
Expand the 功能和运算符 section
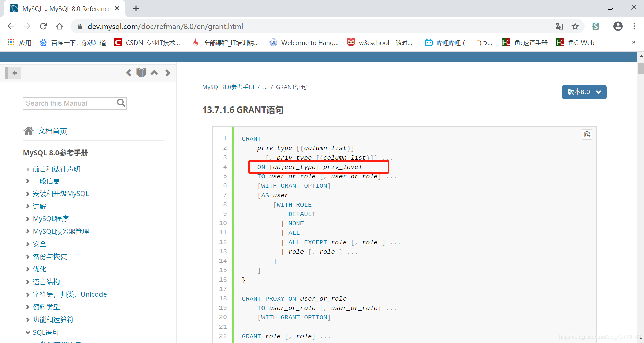pyautogui.click(x=28, y=319)
